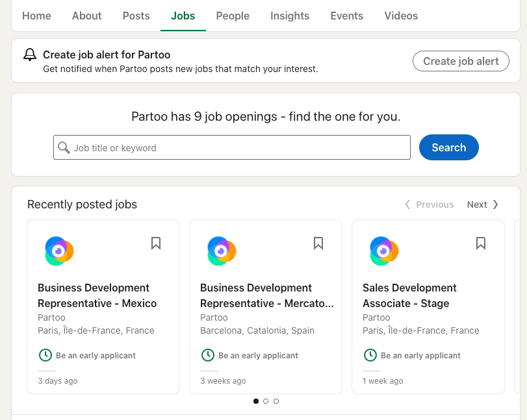Click the Create job alert button
Screen dimensions: 527x420
coord(461,61)
